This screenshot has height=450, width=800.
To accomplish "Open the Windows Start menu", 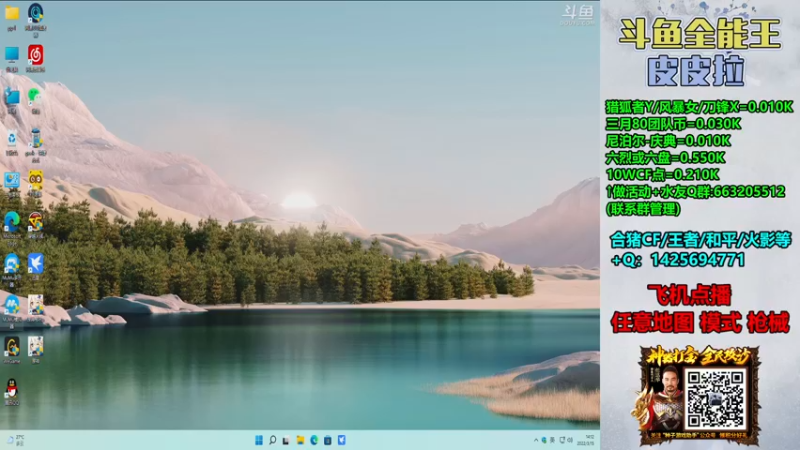I will pos(259,440).
